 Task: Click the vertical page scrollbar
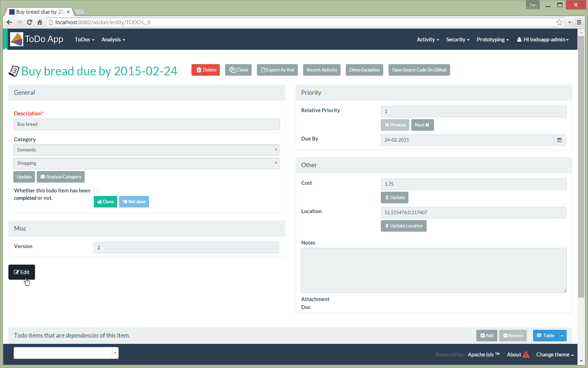(x=581, y=175)
